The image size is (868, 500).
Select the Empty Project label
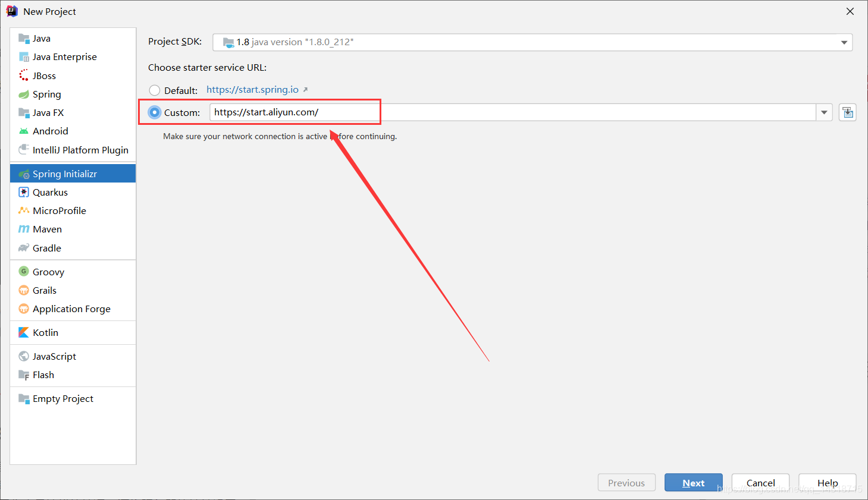(63, 398)
